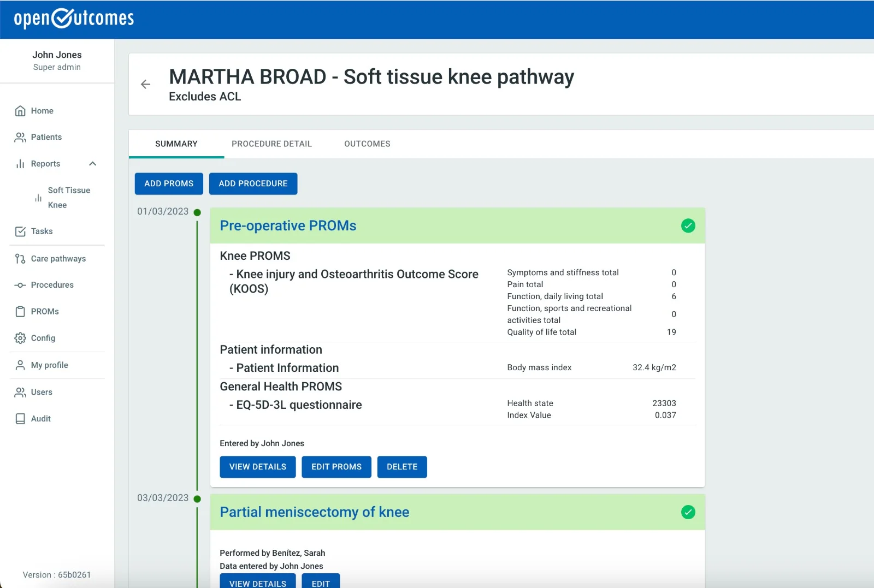This screenshot has height=588, width=874.
Task: Click the Quality of life total label
Action: [542, 332]
